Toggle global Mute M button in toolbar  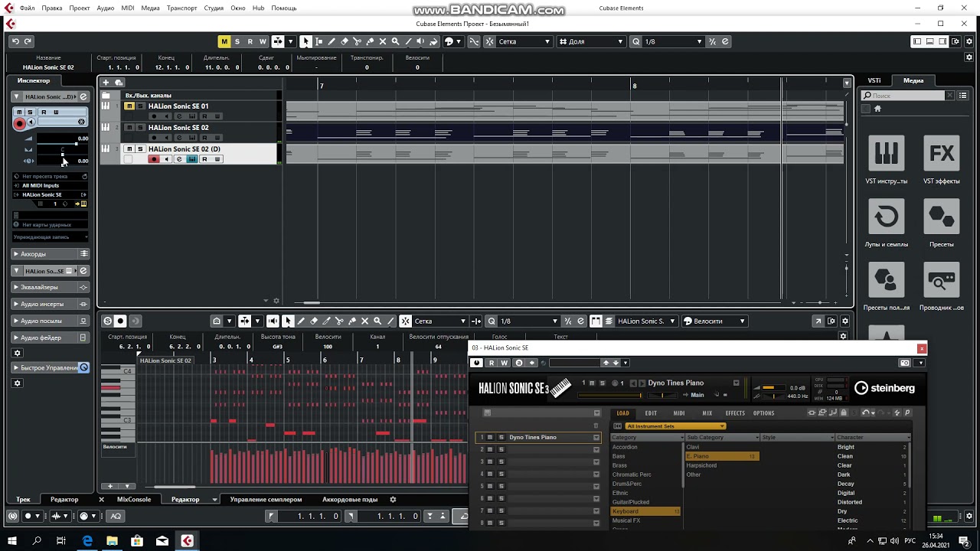point(224,41)
